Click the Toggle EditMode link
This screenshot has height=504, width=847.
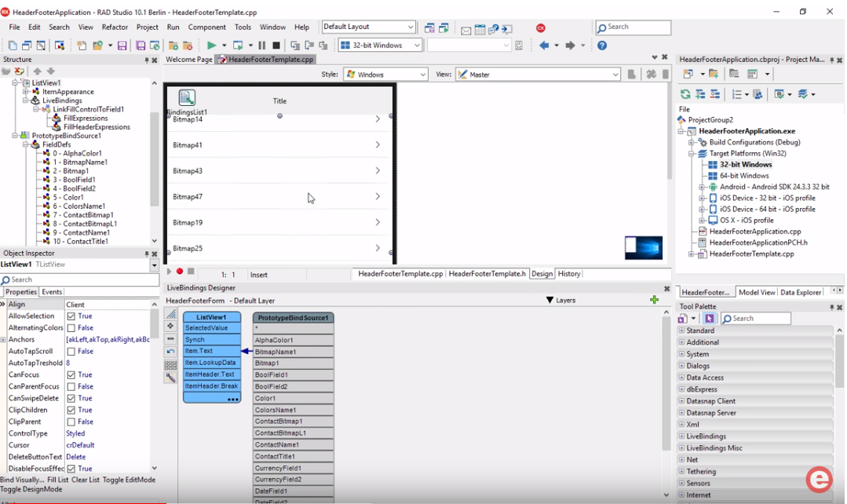(x=129, y=480)
